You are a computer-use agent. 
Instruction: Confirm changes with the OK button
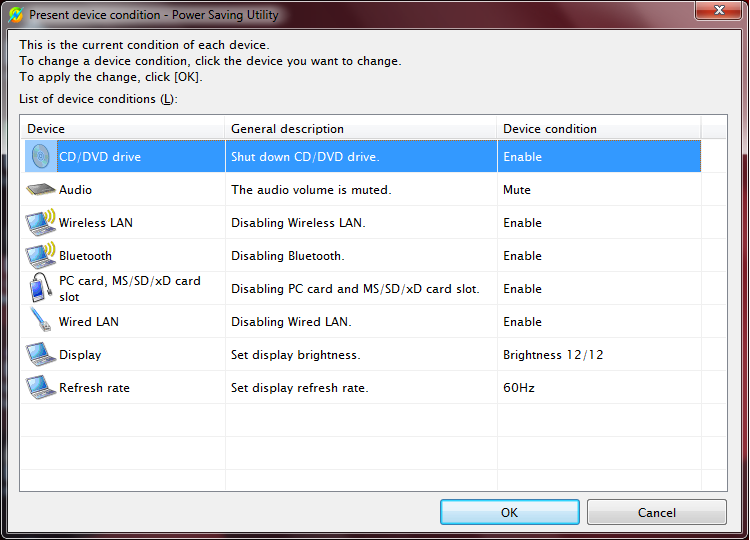click(x=510, y=512)
